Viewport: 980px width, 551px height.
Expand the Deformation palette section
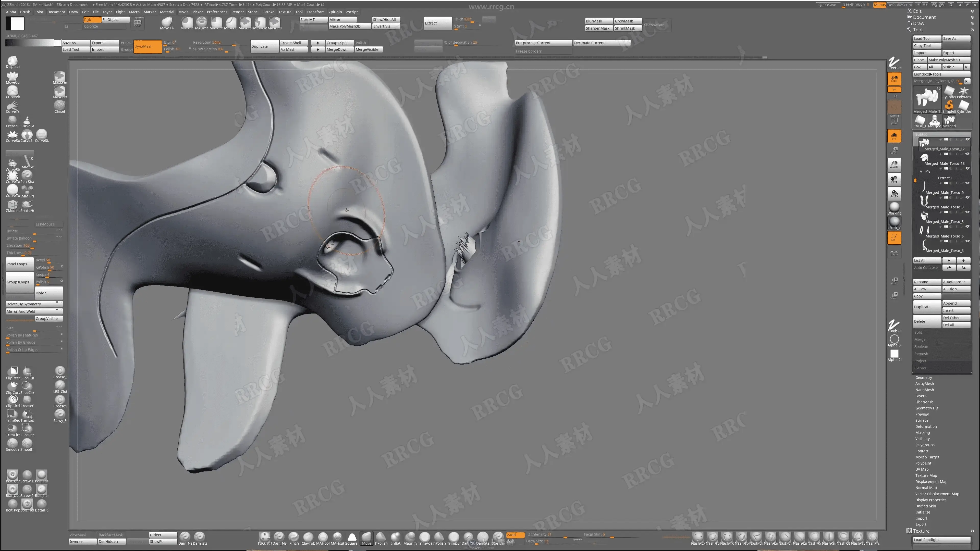(926, 426)
